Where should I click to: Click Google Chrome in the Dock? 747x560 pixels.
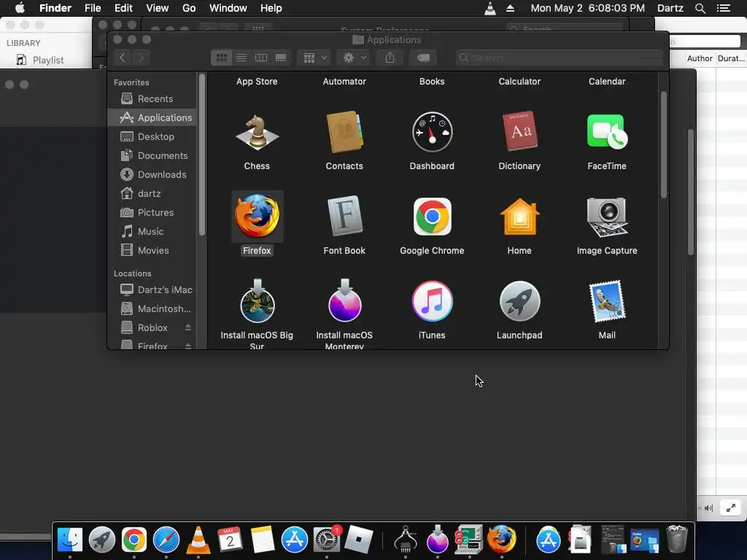[134, 540]
